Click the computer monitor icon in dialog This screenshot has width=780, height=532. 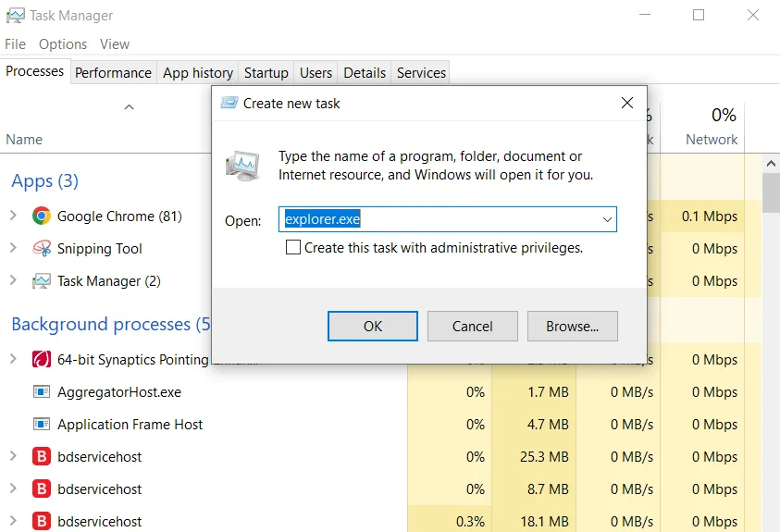point(242,166)
